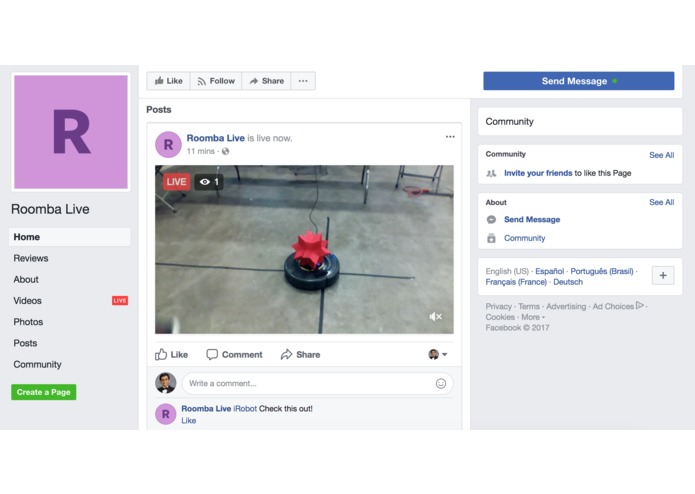Open the About section in the left sidebar

click(x=26, y=280)
